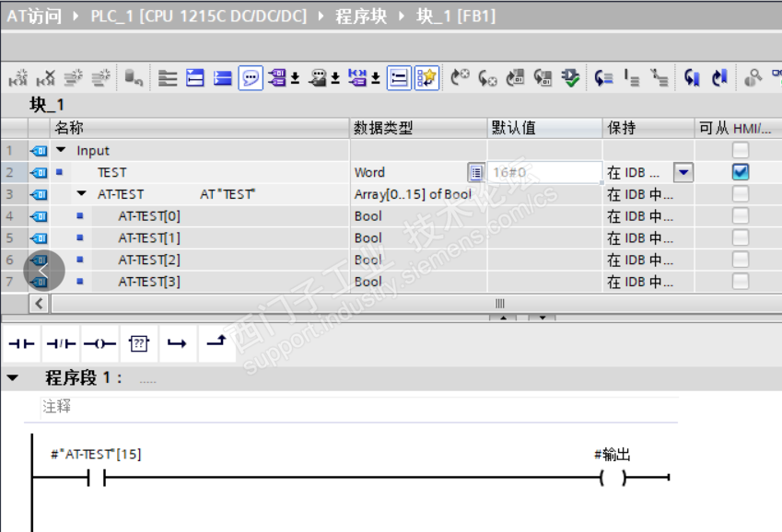This screenshot has height=532, width=782.
Task: Click the add row toolbar icon
Action: 101,78
